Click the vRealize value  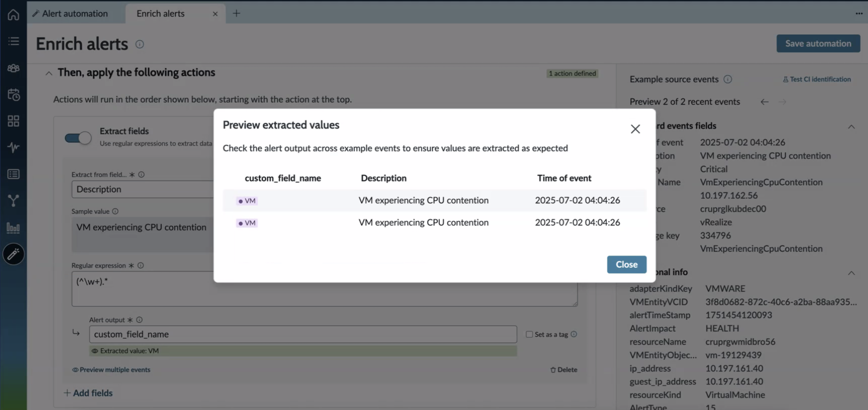[x=716, y=222]
